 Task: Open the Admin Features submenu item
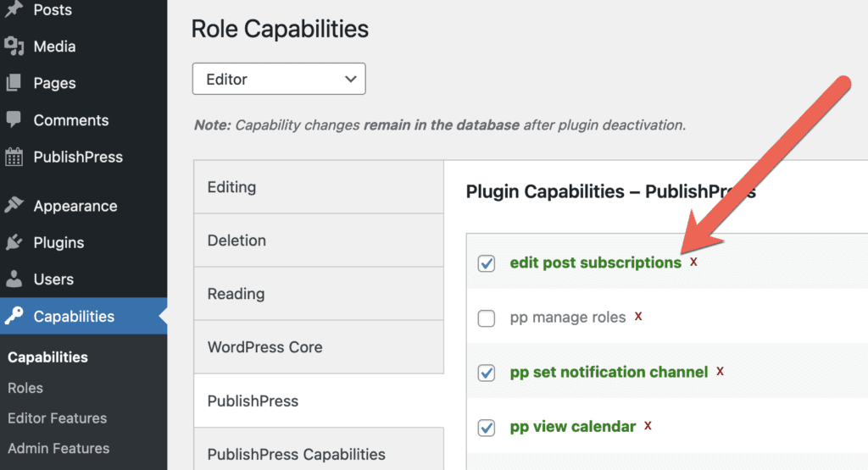tap(58, 449)
